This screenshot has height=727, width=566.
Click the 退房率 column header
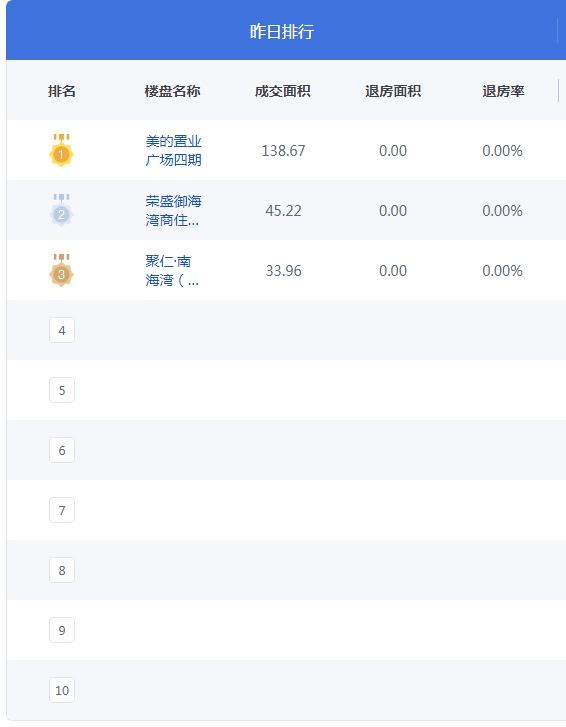[503, 91]
